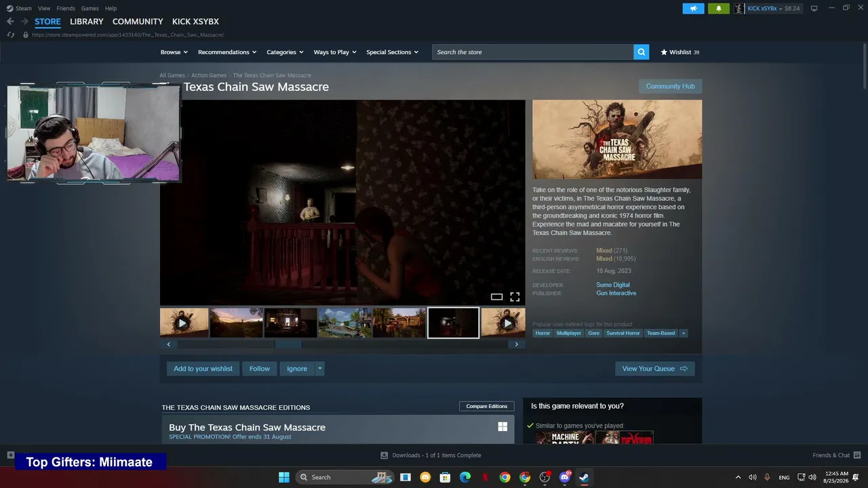
Task: Expand the Recommendations dropdown
Action: [x=227, y=52]
